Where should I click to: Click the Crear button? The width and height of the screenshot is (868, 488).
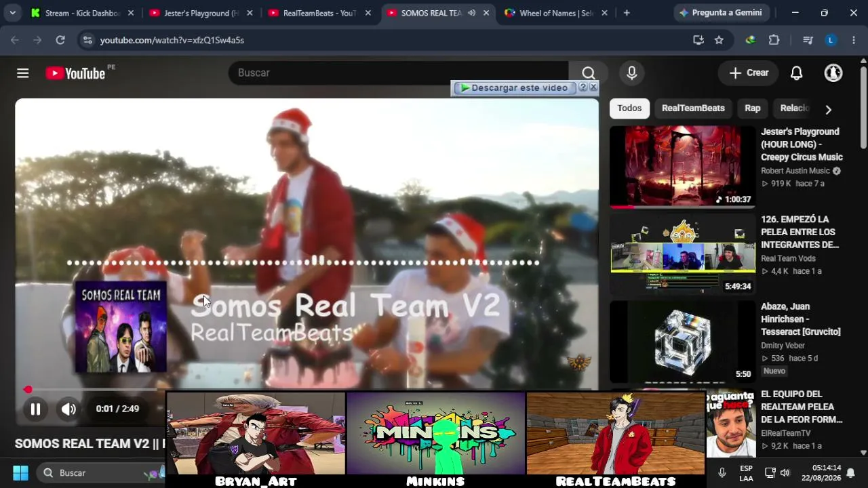pyautogui.click(x=749, y=73)
